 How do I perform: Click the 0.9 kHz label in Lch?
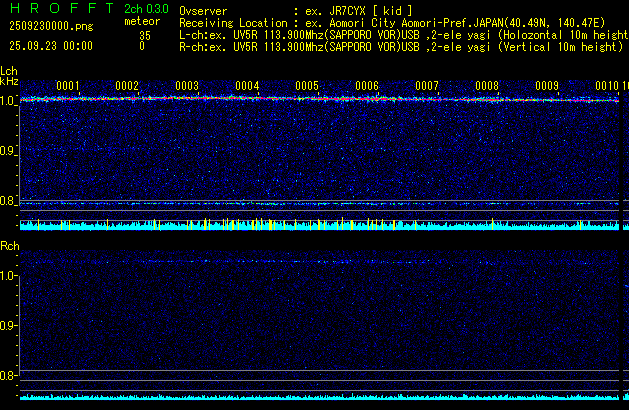coord(9,151)
